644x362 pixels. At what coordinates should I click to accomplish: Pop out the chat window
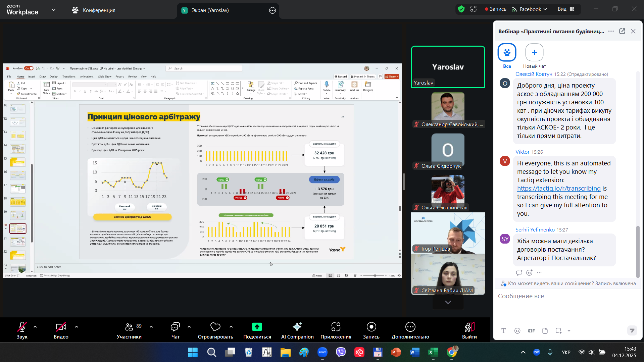[622, 31]
